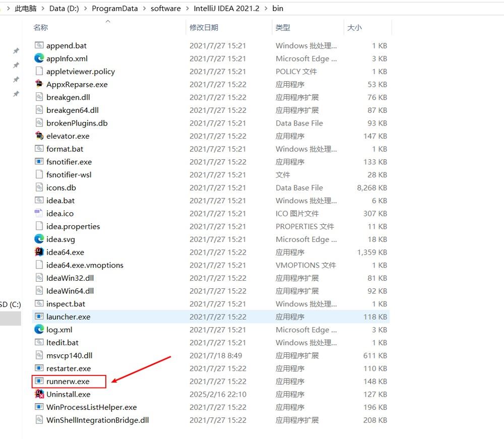Select the fsnotifier-wsl file name

point(69,174)
